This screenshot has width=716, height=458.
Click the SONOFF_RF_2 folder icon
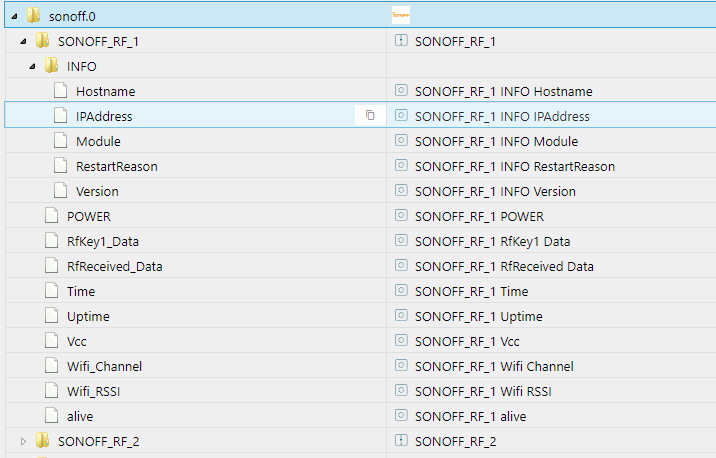tap(42, 441)
